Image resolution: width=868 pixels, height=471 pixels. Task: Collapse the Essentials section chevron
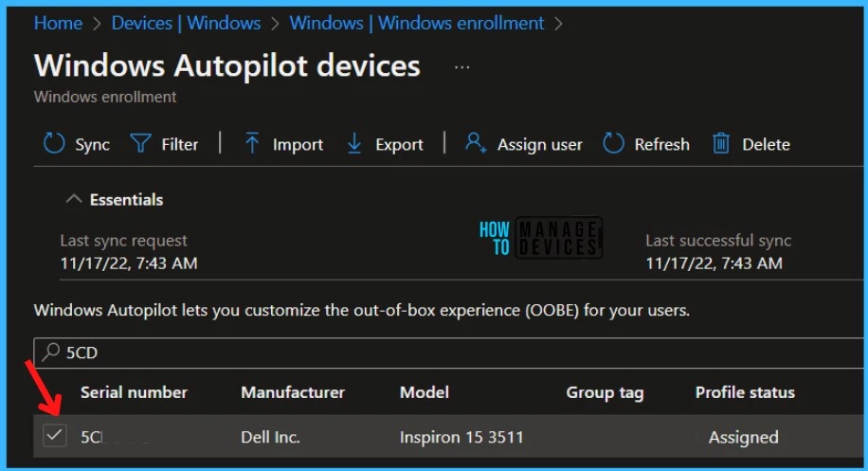74,199
